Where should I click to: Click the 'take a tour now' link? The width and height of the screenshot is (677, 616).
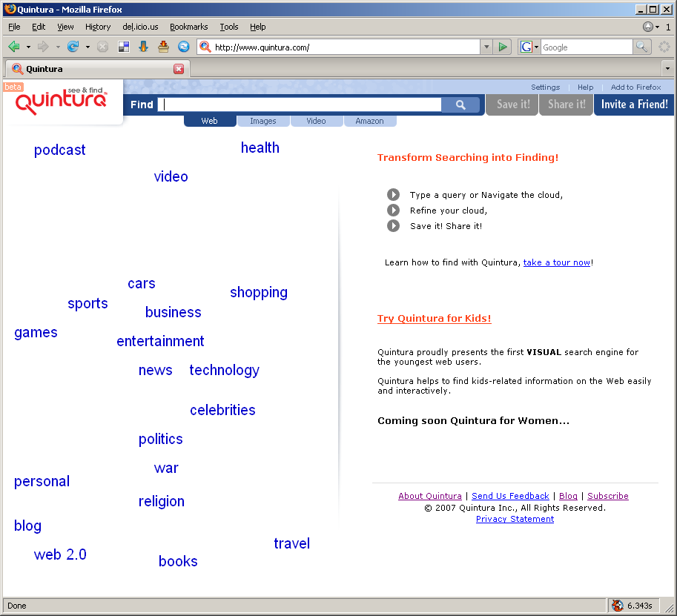coord(557,262)
